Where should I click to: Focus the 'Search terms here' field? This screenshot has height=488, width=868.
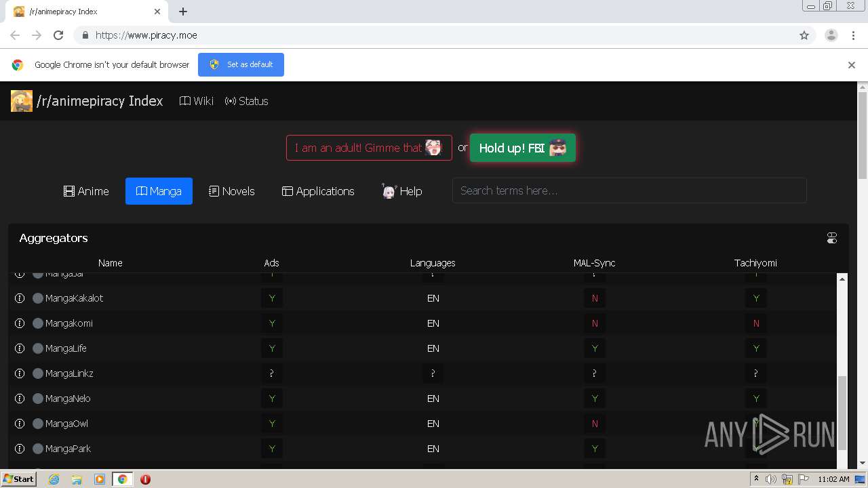tap(629, 190)
